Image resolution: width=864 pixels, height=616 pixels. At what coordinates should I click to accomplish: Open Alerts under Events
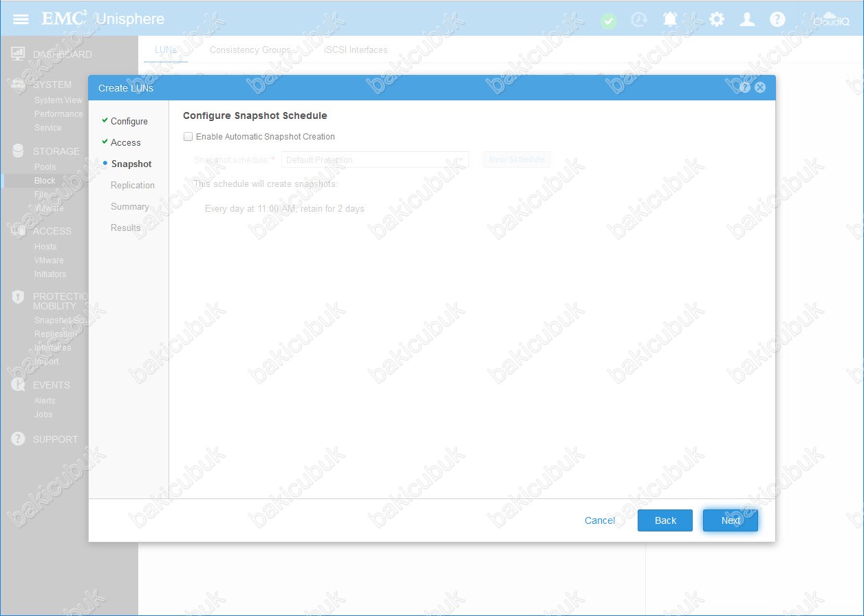(x=45, y=401)
